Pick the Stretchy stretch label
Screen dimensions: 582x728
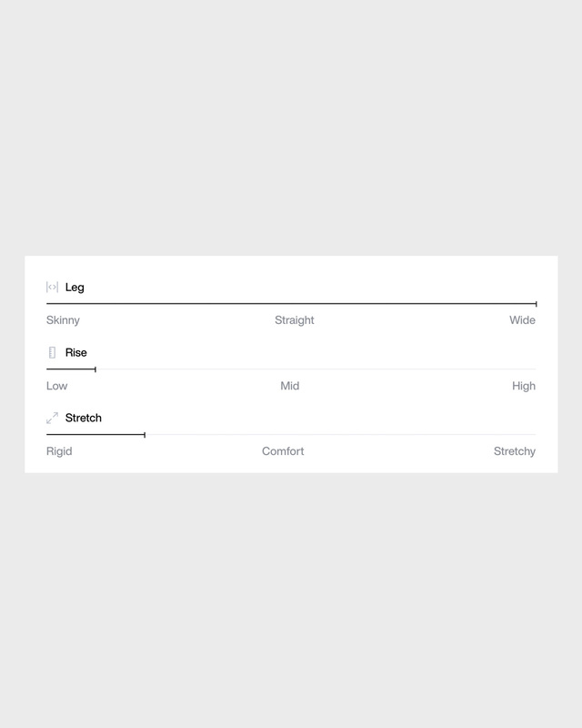515,451
